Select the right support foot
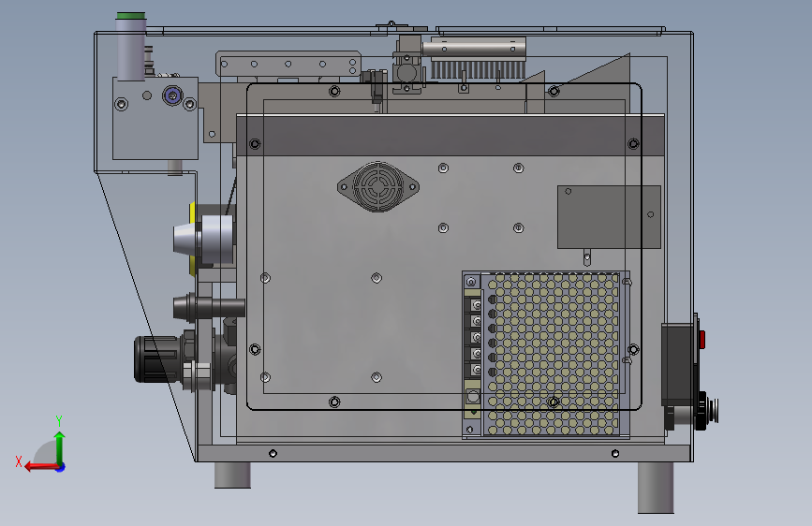The image size is (812, 526). point(656,488)
